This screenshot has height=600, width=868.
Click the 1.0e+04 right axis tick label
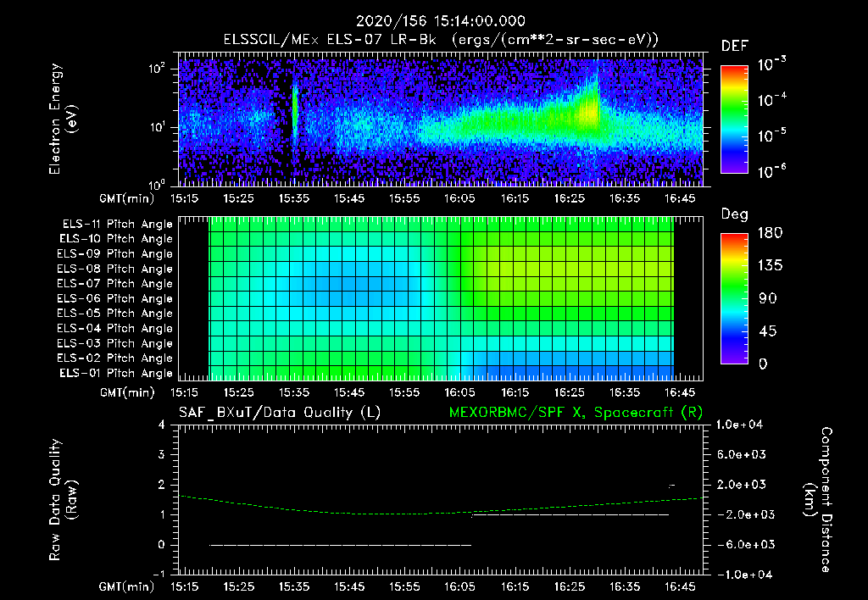pos(739,425)
